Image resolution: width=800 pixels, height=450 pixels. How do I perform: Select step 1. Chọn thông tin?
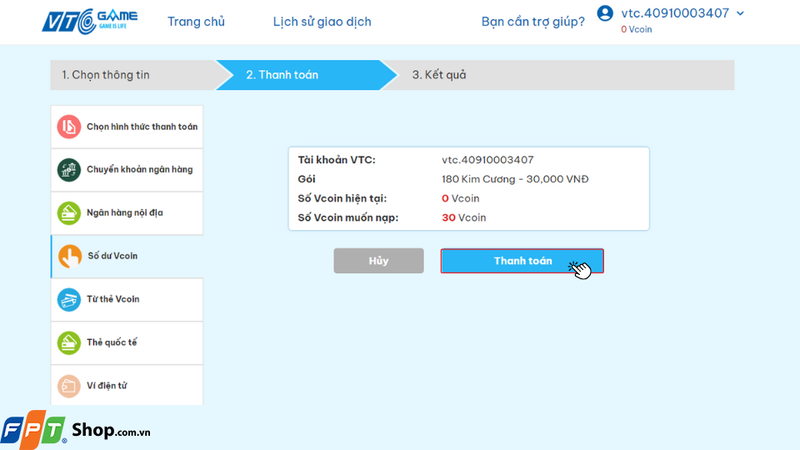click(134, 75)
